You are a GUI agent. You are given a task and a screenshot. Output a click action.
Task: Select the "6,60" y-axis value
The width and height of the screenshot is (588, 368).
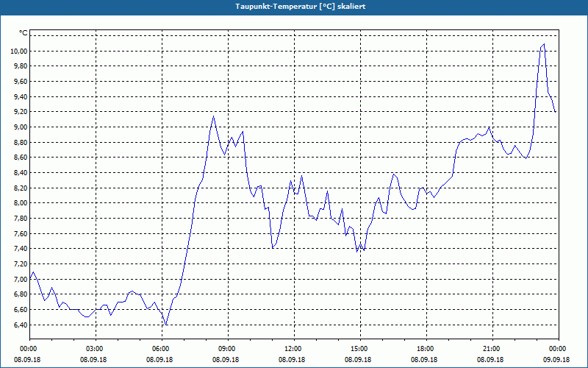[x=21, y=309]
